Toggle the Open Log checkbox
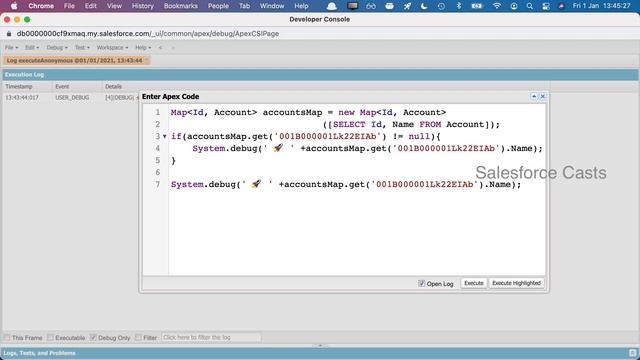The width and height of the screenshot is (640, 360). (x=422, y=283)
